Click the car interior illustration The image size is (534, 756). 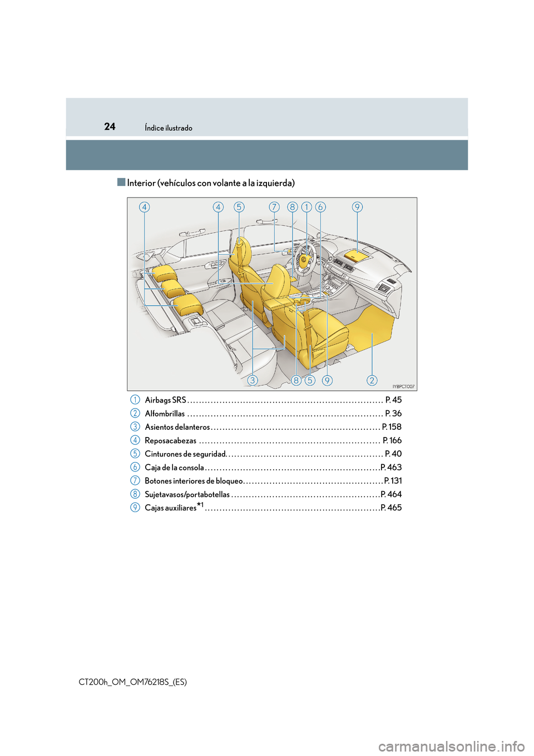click(272, 294)
